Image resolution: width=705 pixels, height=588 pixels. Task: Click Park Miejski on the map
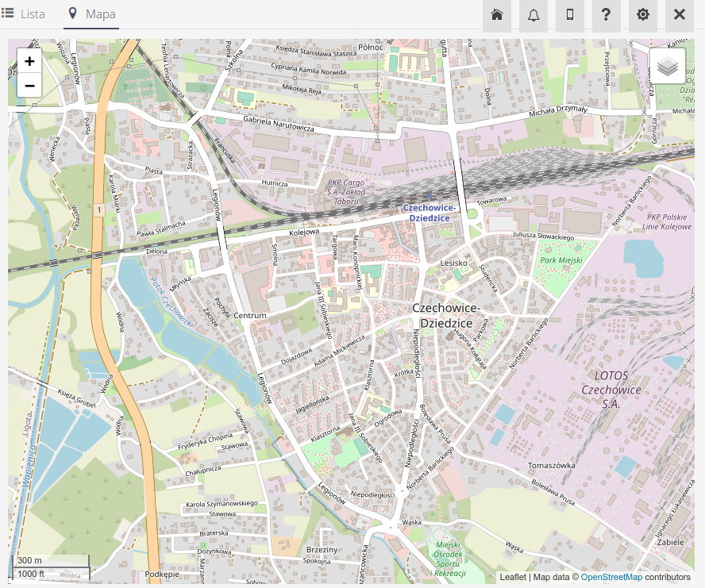pos(561,260)
